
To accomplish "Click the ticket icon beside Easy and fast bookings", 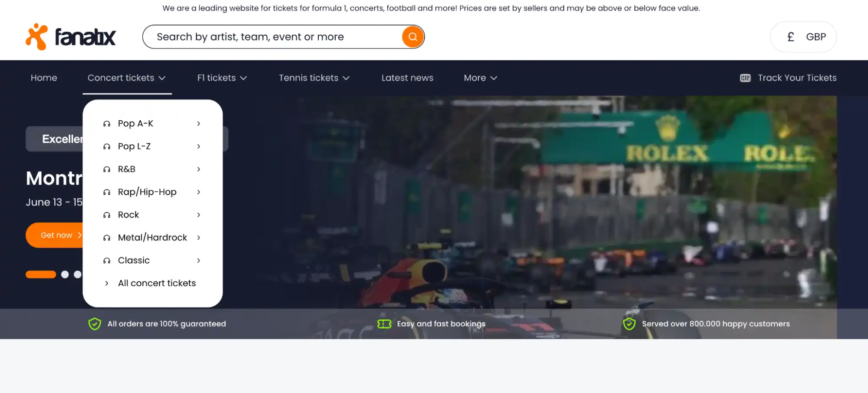I will click(384, 324).
